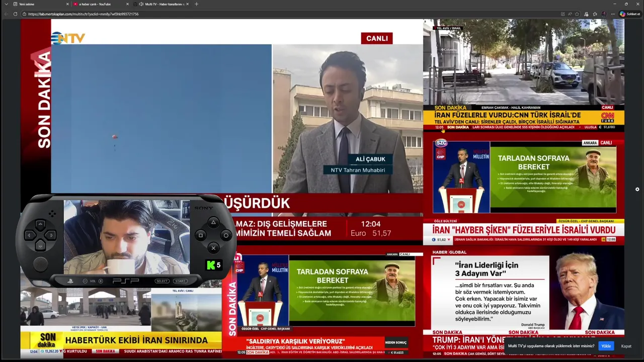Go back with the browser arrow
Image resolution: width=644 pixels, height=362 pixels.
pyautogui.click(x=6, y=14)
